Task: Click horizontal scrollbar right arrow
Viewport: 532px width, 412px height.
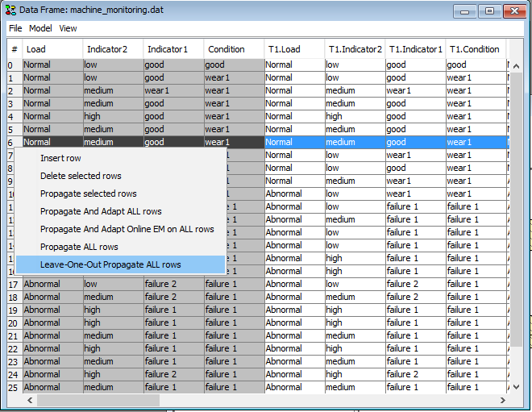Action: coord(503,401)
